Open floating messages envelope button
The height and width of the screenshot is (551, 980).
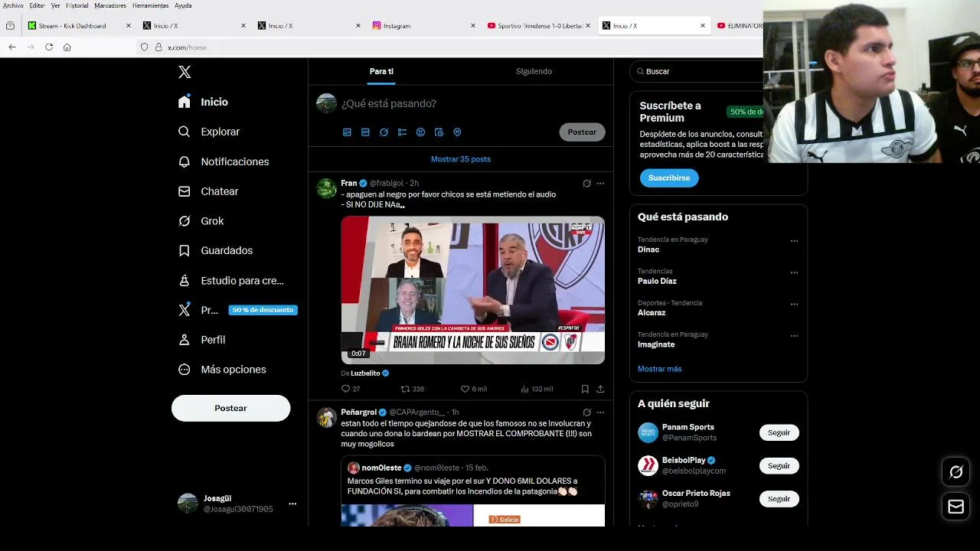coord(955,507)
